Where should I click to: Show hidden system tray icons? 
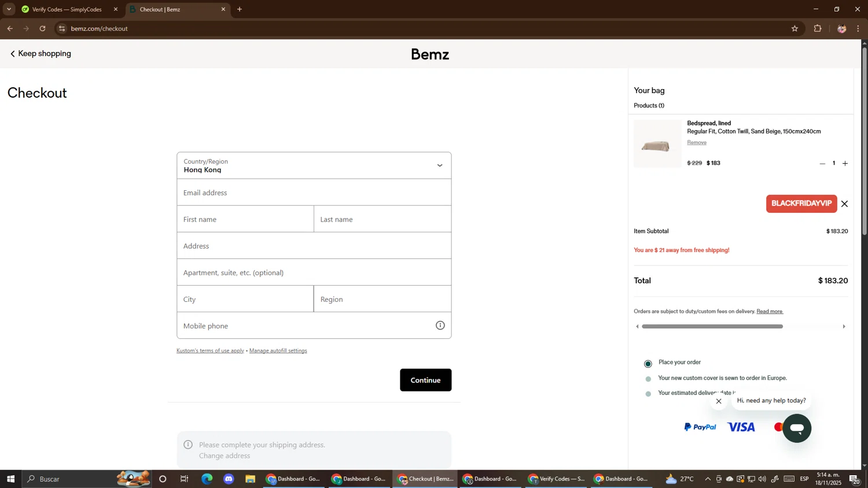click(x=707, y=479)
